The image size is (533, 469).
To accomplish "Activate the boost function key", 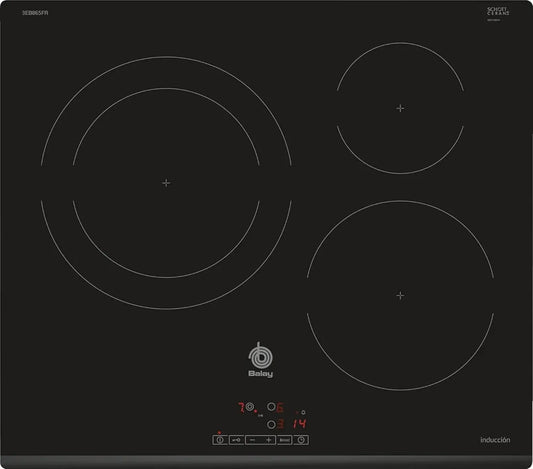I will coord(285,440).
